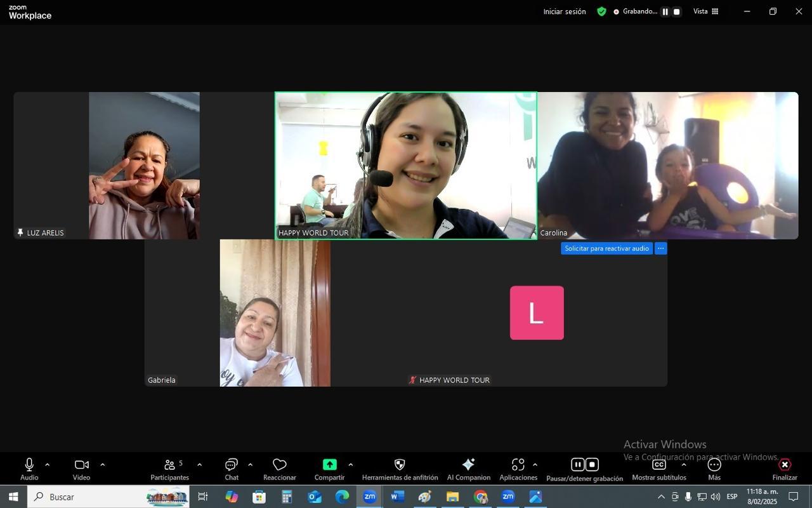Expand the Mostrar subtítulos options caret
Image resolution: width=812 pixels, height=508 pixels.
[683, 465]
